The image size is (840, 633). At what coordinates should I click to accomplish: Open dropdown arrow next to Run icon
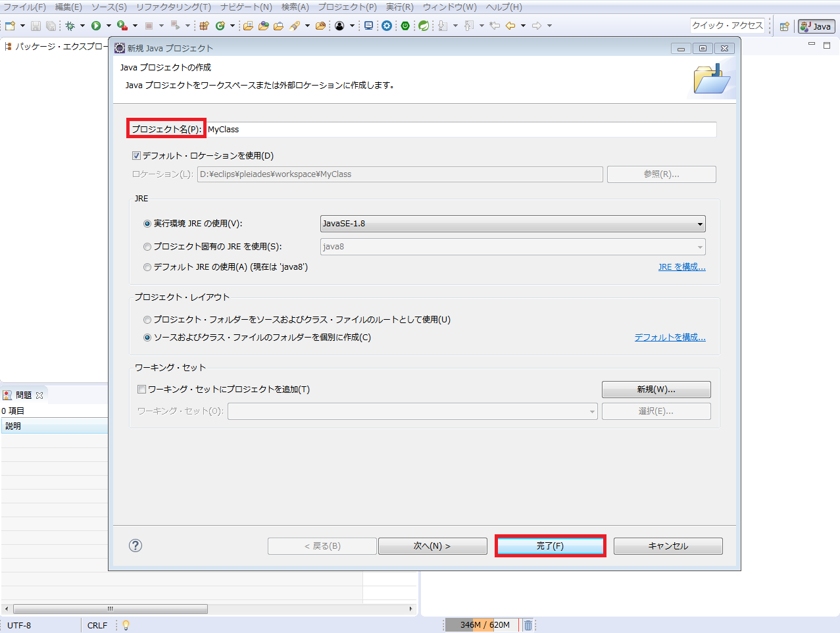click(109, 26)
